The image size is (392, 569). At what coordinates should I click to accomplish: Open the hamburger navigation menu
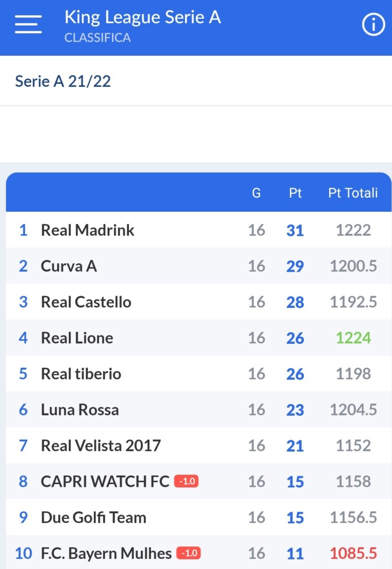click(x=28, y=24)
